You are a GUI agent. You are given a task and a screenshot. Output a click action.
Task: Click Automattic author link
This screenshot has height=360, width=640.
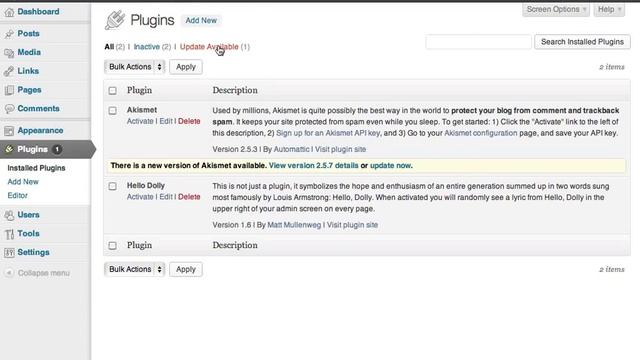(x=291, y=149)
